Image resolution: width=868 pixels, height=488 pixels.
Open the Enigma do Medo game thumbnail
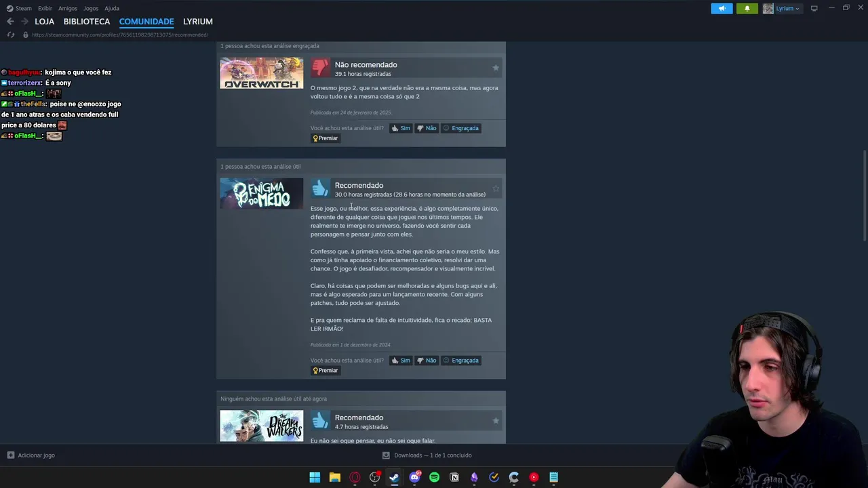[x=262, y=194]
